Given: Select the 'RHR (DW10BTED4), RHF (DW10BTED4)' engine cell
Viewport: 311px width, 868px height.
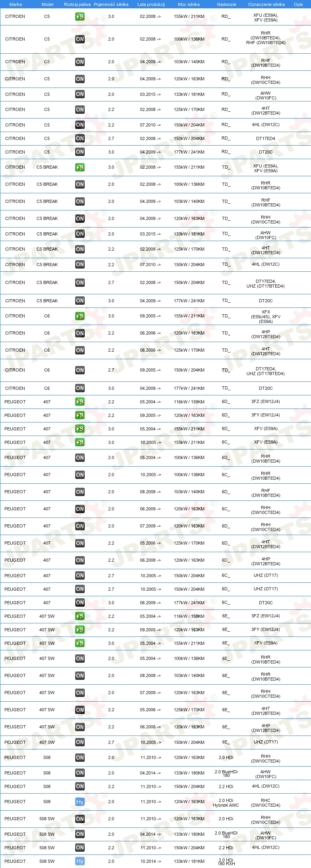Looking at the screenshot, I should click(x=266, y=38).
